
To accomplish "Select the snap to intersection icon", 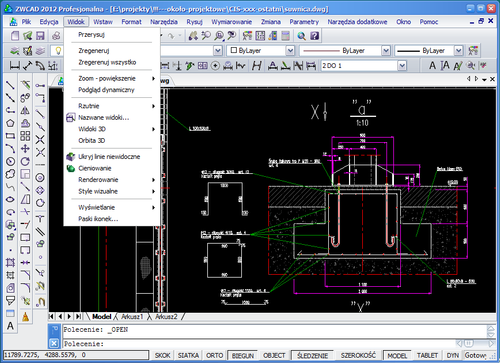I will point(40,139).
